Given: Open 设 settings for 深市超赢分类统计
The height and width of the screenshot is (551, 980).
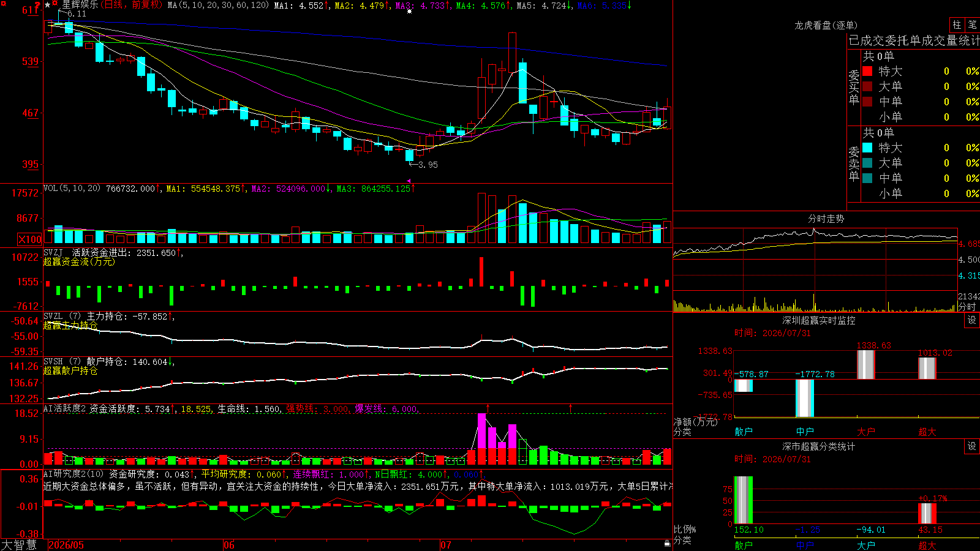Looking at the screenshot, I should tap(972, 446).
